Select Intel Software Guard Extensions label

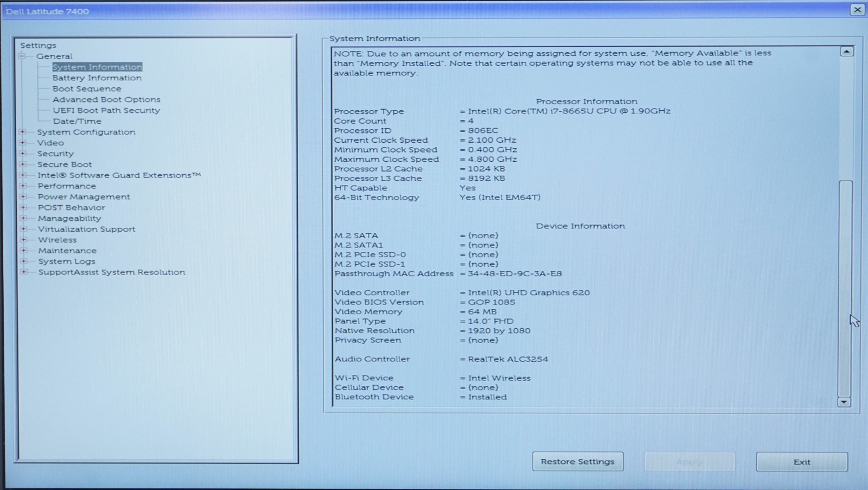click(x=119, y=175)
